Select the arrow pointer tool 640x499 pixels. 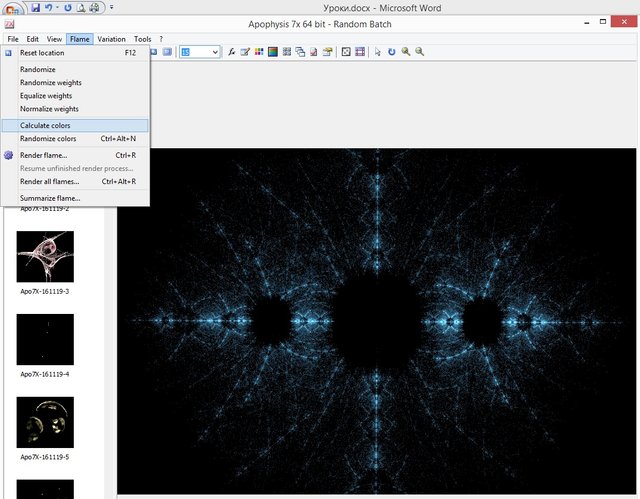click(378, 52)
